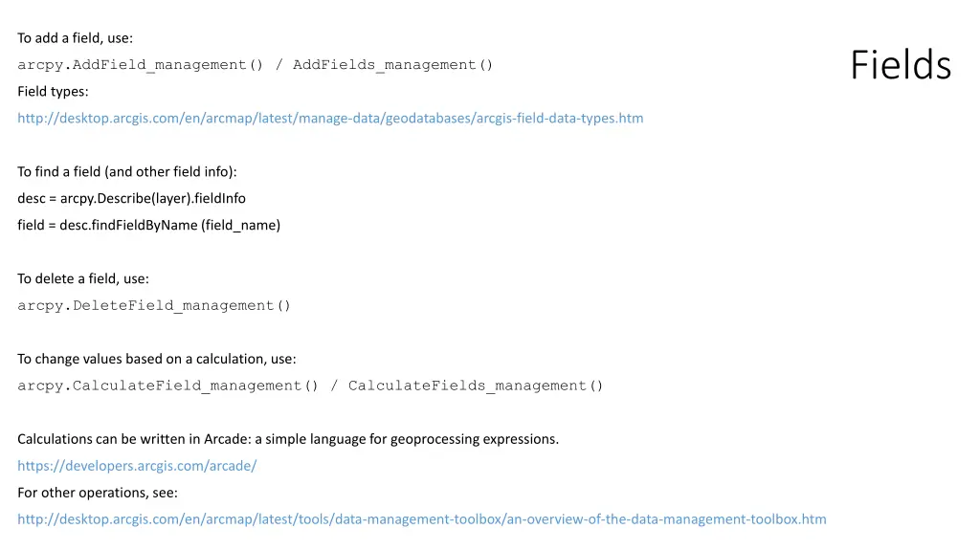
Task: Open the data-management-toolbox overview link
Action: [422, 519]
